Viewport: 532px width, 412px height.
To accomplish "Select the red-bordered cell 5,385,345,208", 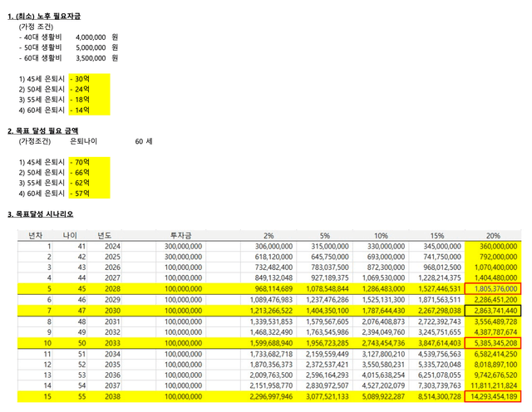I will [x=493, y=343].
